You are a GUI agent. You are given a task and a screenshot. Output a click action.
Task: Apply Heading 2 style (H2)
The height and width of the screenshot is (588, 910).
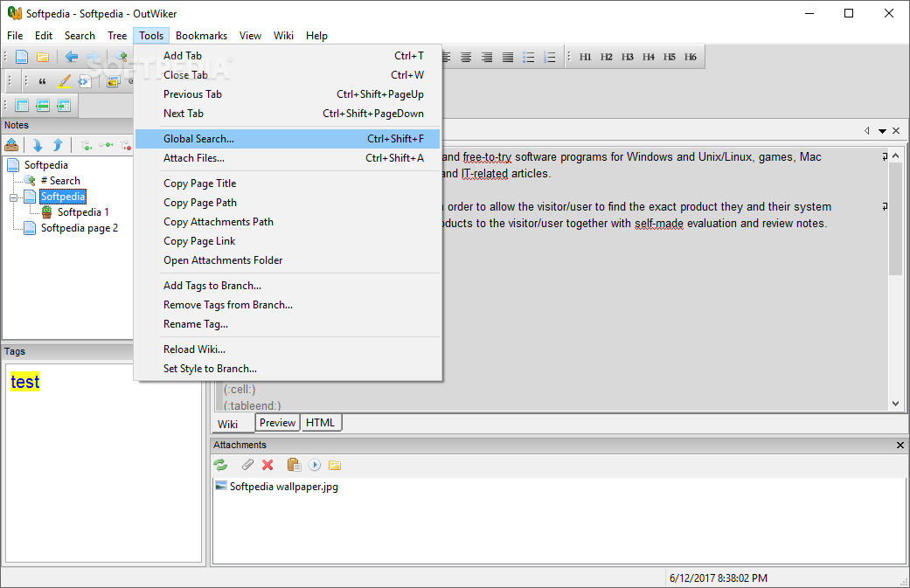[606, 57]
